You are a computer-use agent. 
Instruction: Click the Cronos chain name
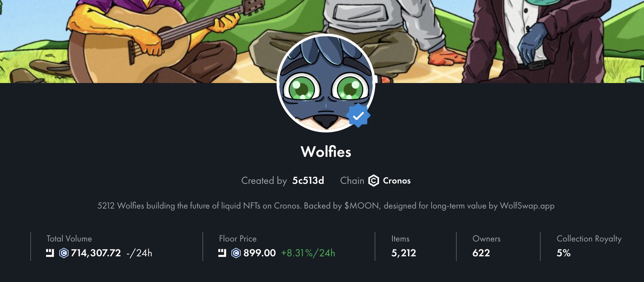(x=397, y=181)
